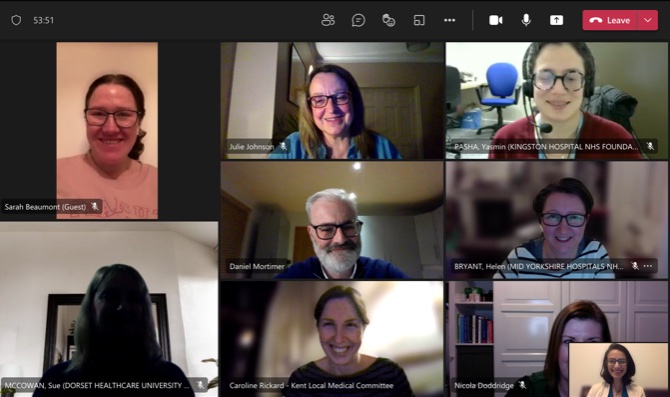Open the More actions ellipsis menu
Screen dimensions: 670x397
(x=450, y=20)
